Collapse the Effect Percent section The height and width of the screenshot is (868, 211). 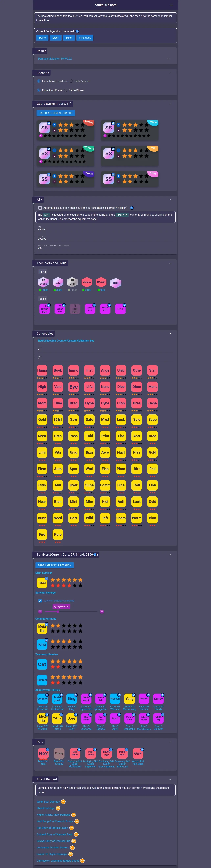(170, 779)
